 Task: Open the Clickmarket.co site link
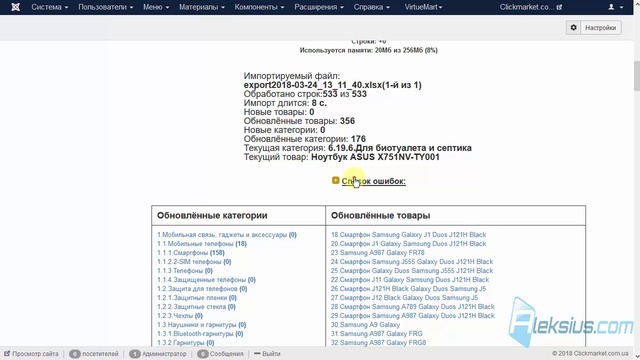(x=531, y=7)
